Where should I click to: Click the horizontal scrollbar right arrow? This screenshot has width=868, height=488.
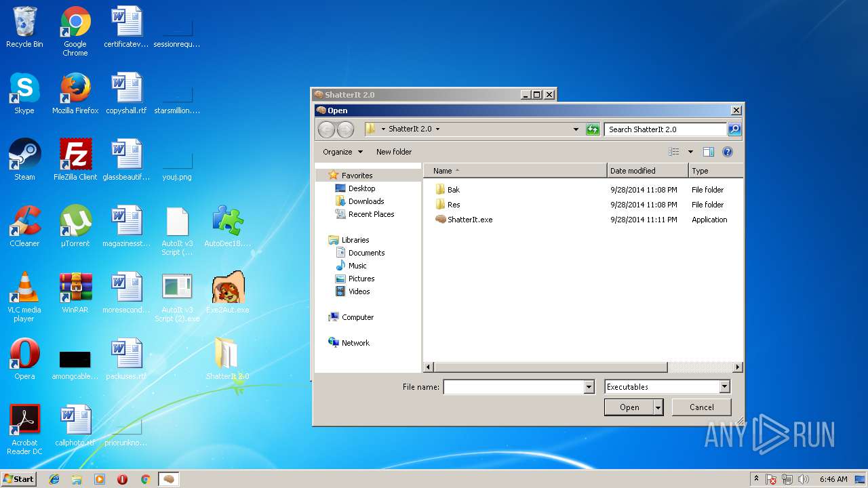tap(738, 367)
